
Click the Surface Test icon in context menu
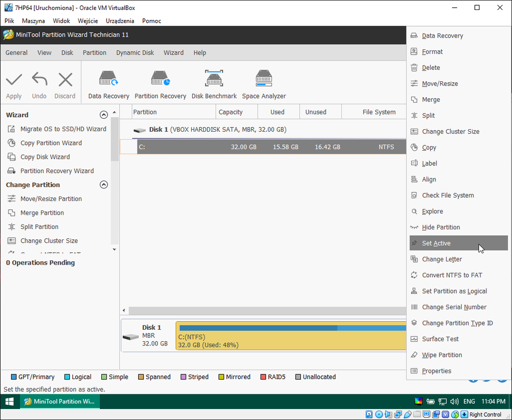click(414, 339)
